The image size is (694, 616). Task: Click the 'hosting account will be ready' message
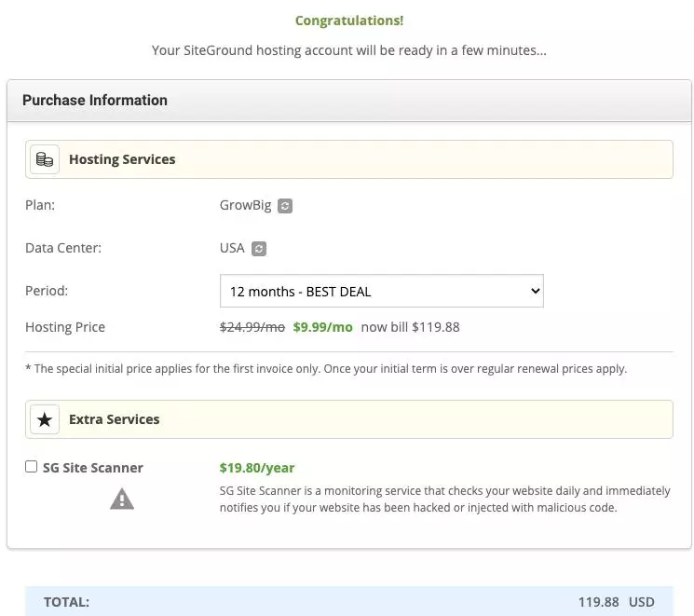pyautogui.click(x=349, y=50)
